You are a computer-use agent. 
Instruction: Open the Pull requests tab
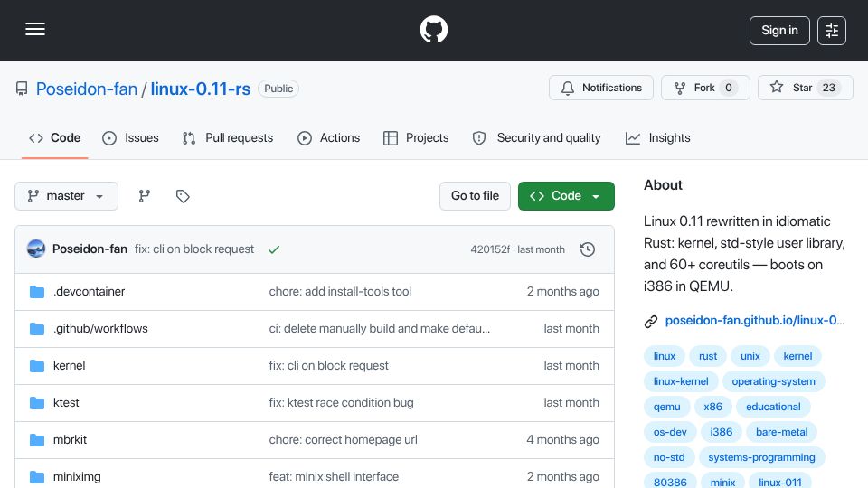tap(228, 137)
